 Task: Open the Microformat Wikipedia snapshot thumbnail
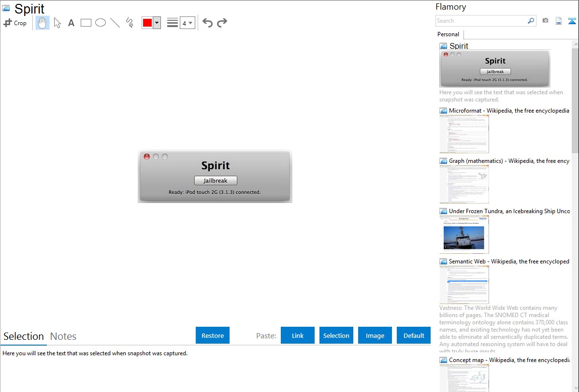464,134
